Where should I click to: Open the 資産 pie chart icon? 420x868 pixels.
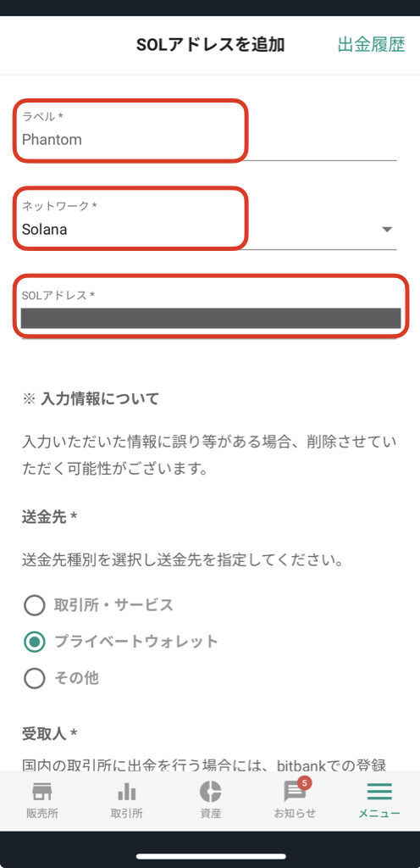[211, 792]
